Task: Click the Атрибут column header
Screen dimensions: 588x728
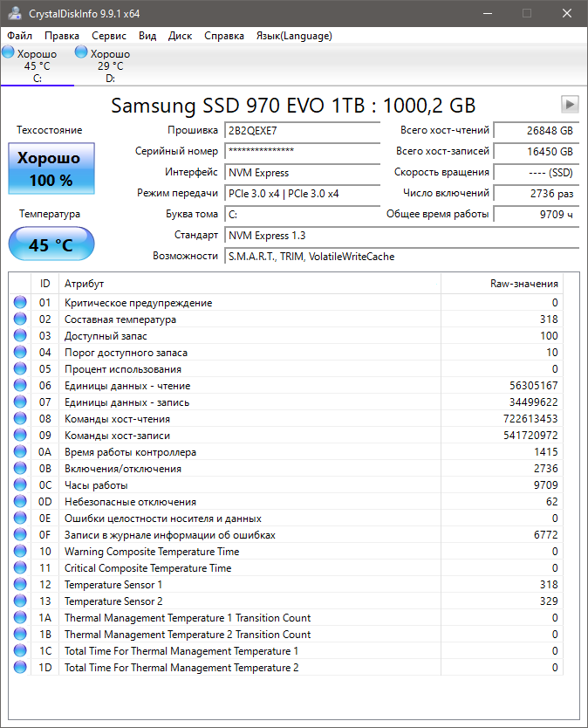Action: [x=250, y=284]
